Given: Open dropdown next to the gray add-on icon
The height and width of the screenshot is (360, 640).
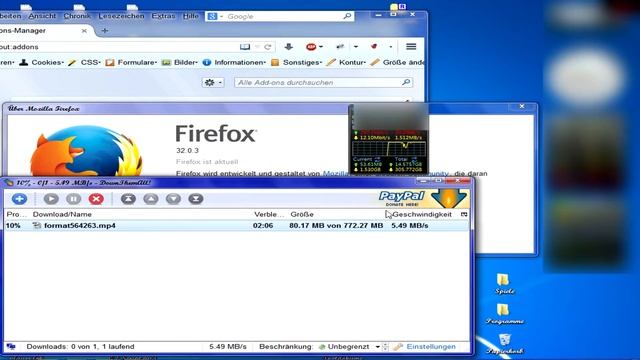Looking at the screenshot, I should coord(356,47).
